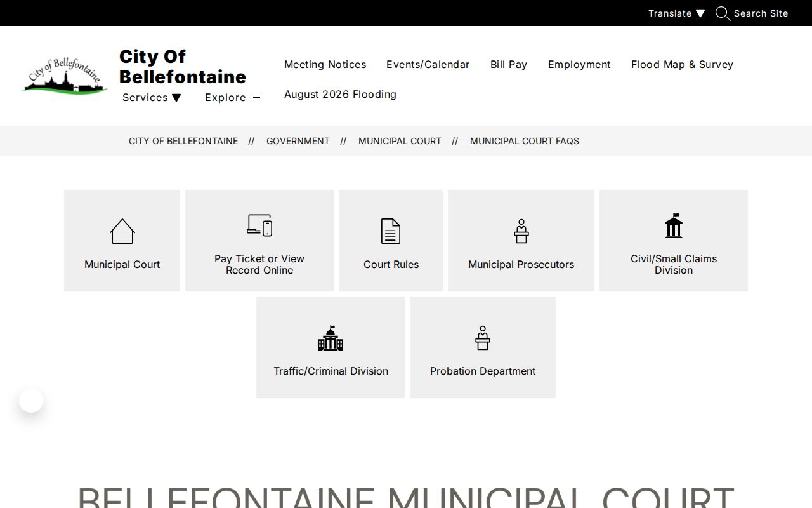Click the devices icon for Pay Ticket
This screenshot has width=812, height=508.
pos(259,225)
